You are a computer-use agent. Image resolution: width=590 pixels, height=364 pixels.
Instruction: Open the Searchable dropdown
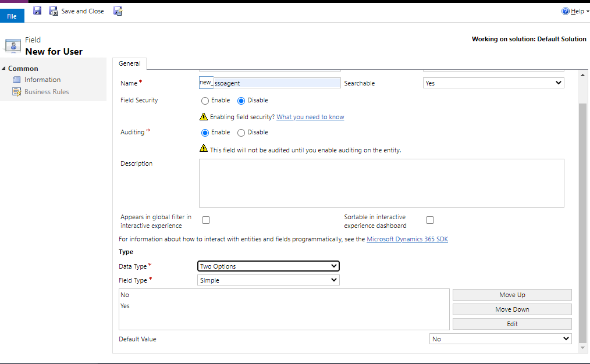493,83
